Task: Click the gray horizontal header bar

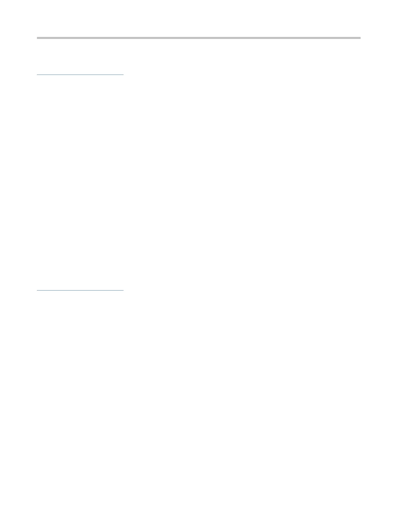Action: (198, 38)
